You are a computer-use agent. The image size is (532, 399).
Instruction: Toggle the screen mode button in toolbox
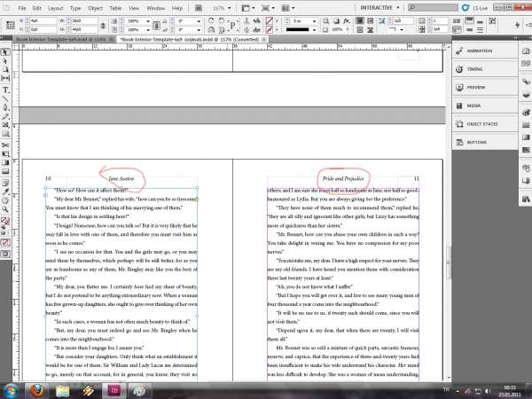[x=5, y=254]
